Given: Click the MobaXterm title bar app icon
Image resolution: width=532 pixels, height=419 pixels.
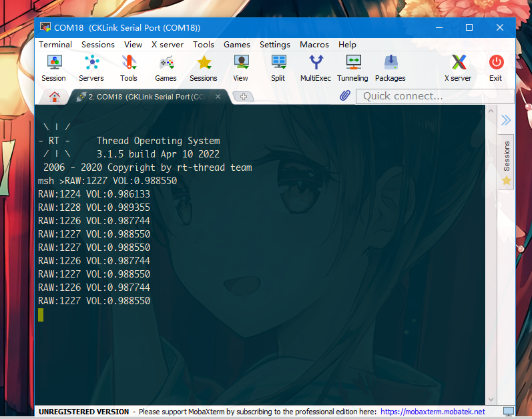Looking at the screenshot, I should coord(45,27).
